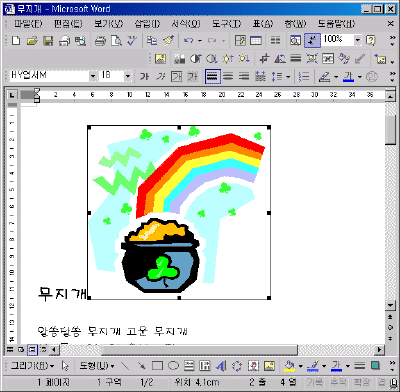Toggle Bold formatting button
This screenshot has height=392, width=400.
[144, 77]
